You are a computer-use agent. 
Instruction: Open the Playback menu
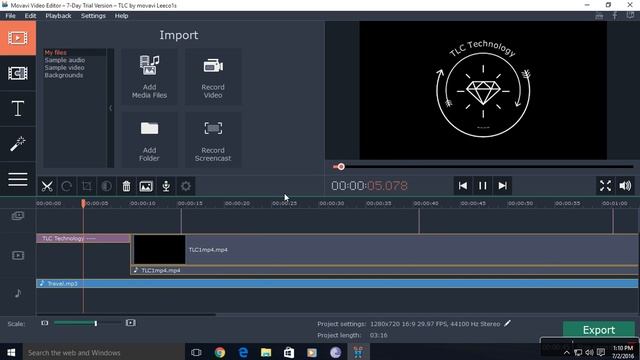[58, 16]
